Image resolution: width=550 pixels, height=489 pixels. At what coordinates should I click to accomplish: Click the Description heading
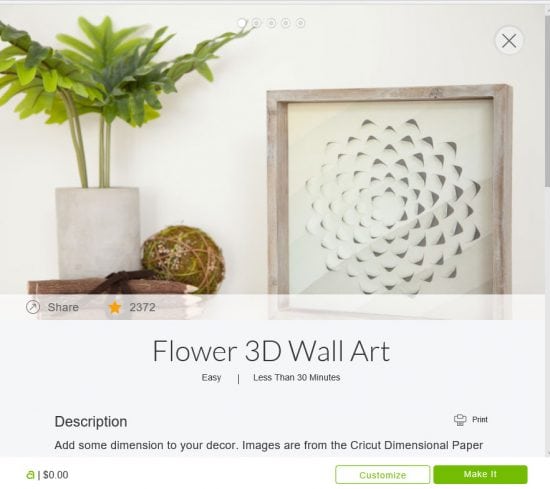pos(91,422)
